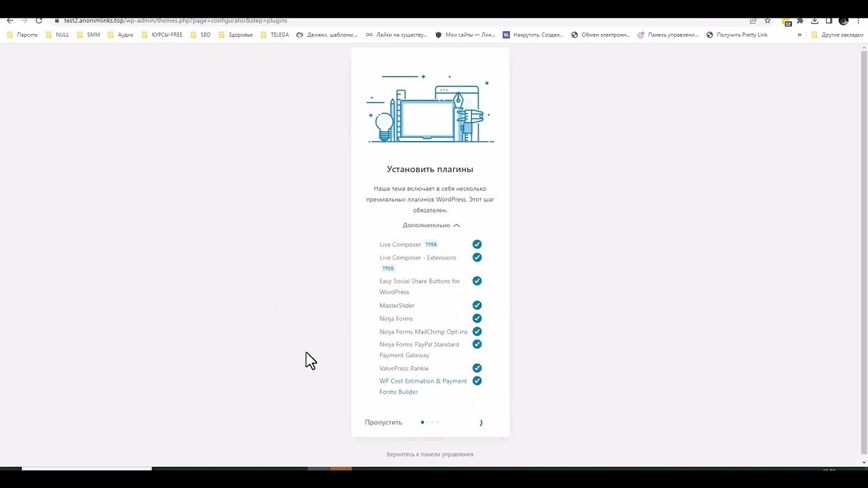The height and width of the screenshot is (488, 868).
Task: Open the Панель управлени bookmark
Action: click(x=668, y=35)
